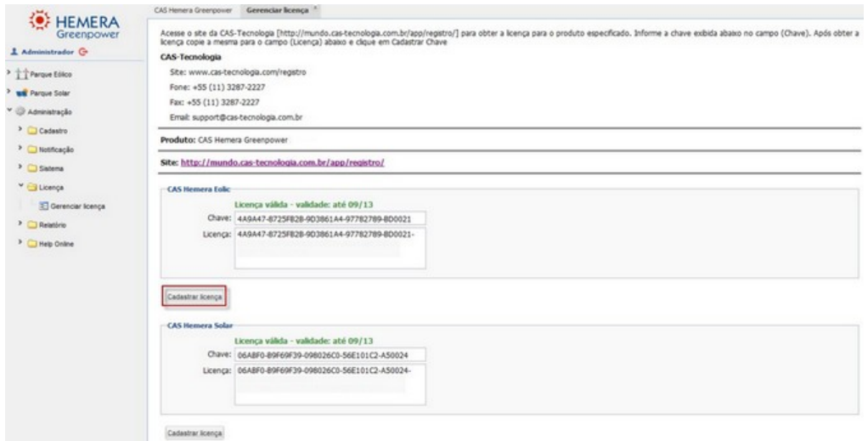
Task: Expand the Sistema folder arrow
Action: tap(19, 167)
